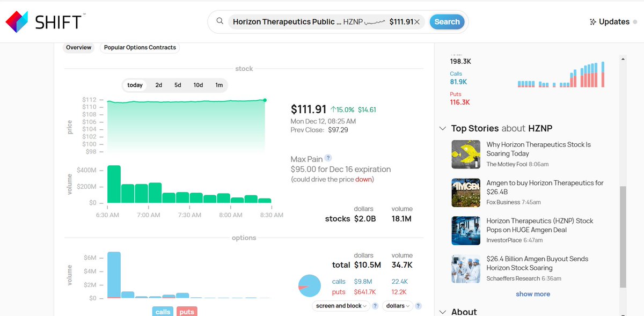644x316 pixels.
Task: Click the magnifier icon in search bar
Action: tap(219, 21)
